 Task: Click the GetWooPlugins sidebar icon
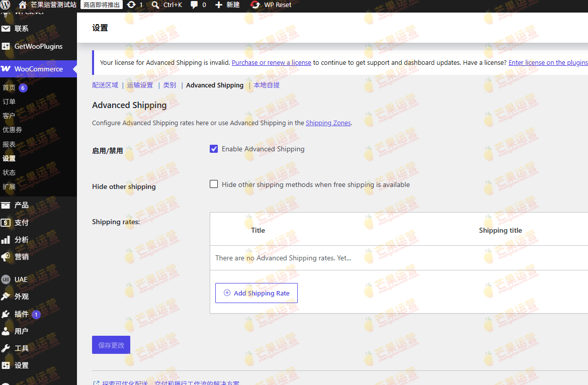(x=6, y=46)
